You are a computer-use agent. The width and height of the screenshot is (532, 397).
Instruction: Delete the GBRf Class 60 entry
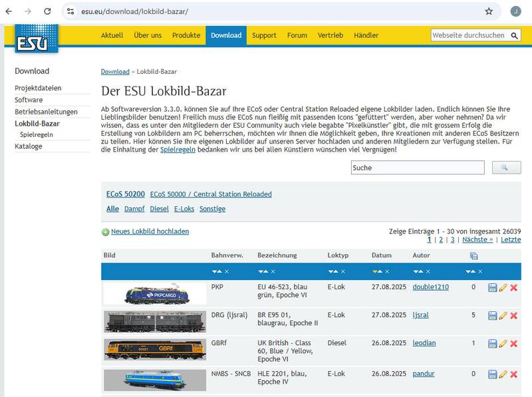(513, 343)
